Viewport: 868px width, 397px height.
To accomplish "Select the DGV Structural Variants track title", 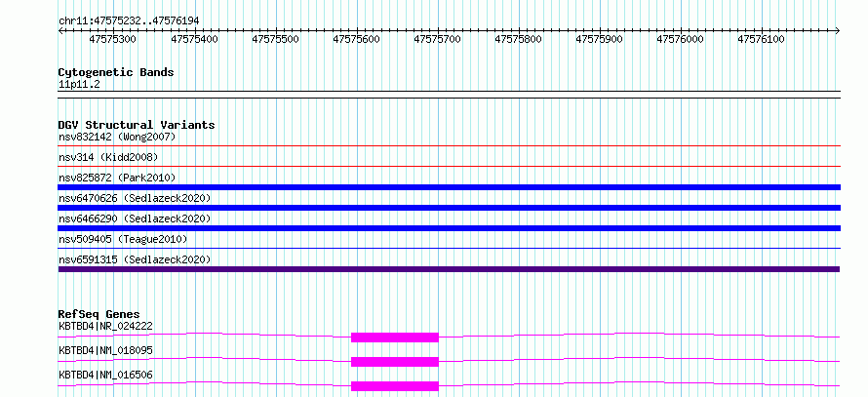I will pyautogui.click(x=137, y=125).
